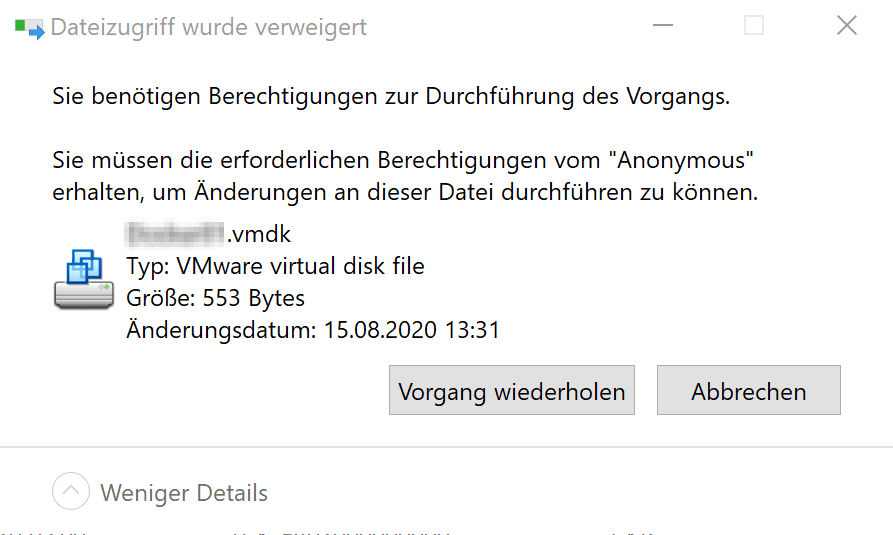
Task: Click the "erhalten, um Änderungen" message line
Action: 404,190
